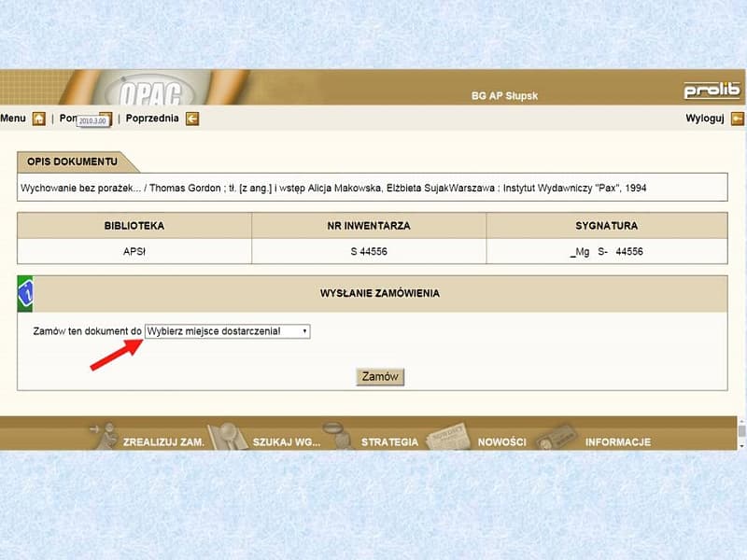Click the OPAC logo in header

[156, 91]
